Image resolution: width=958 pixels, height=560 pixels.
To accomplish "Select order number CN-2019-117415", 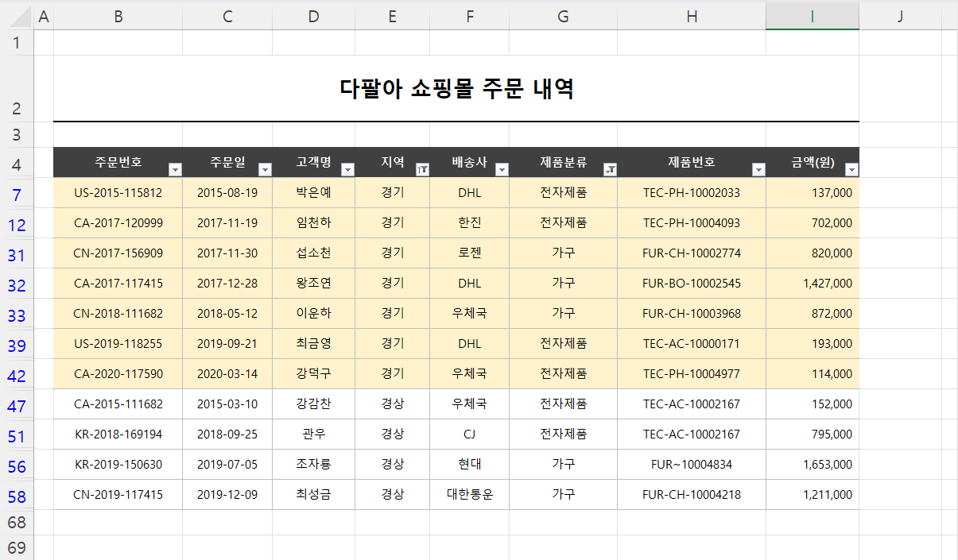I will coord(118,495).
